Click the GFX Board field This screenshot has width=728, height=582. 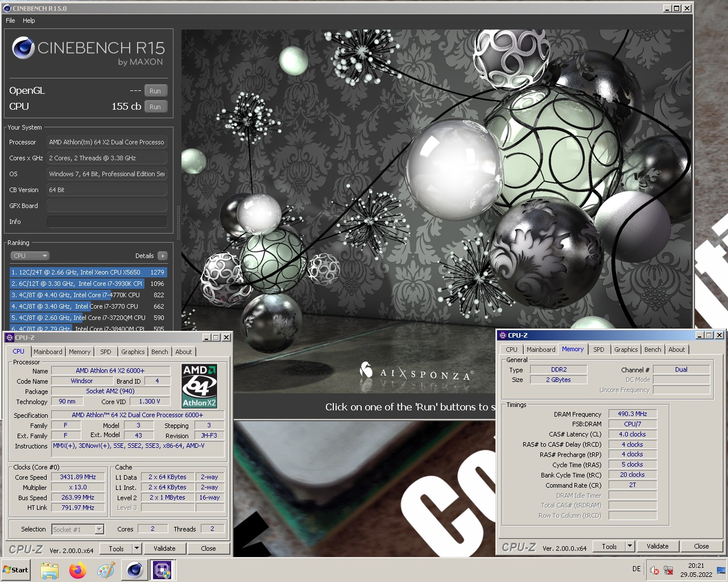pyautogui.click(x=107, y=206)
